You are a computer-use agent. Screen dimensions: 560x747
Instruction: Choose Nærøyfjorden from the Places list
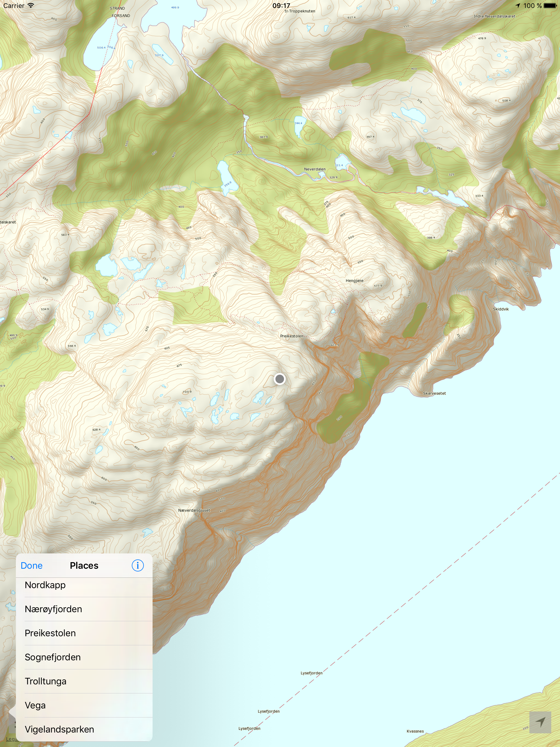[84, 609]
